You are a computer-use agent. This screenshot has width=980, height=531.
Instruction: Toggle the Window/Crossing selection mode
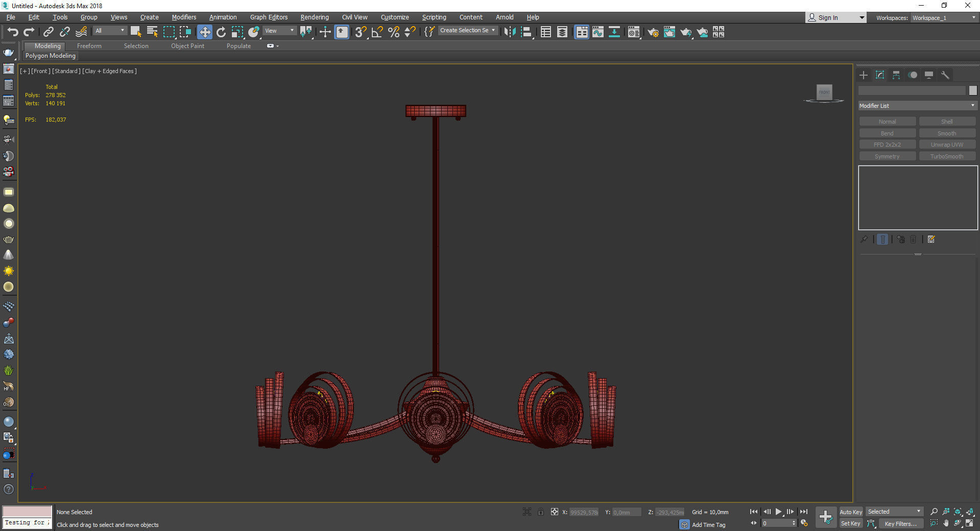pyautogui.click(x=185, y=32)
